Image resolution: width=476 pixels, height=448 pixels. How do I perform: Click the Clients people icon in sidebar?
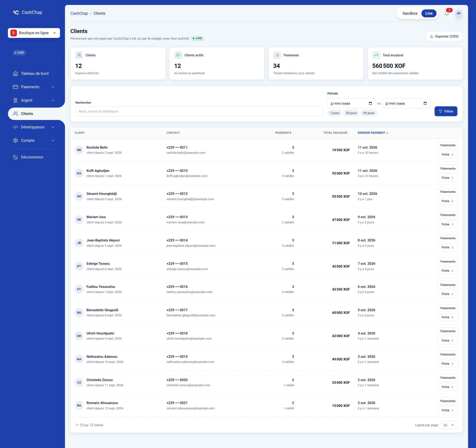point(16,114)
